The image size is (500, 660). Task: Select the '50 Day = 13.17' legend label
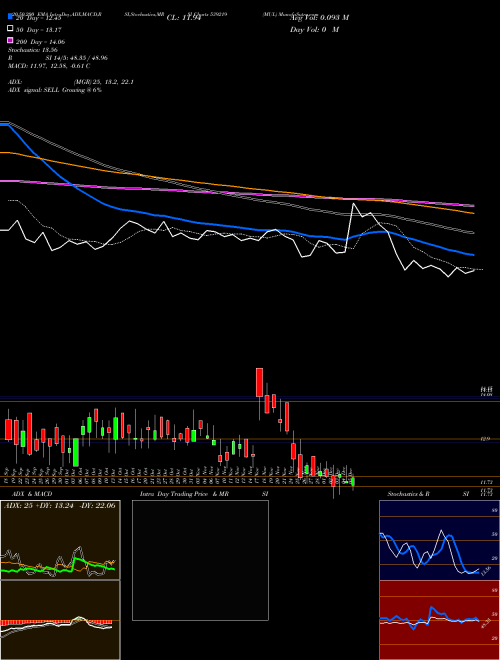point(39,29)
